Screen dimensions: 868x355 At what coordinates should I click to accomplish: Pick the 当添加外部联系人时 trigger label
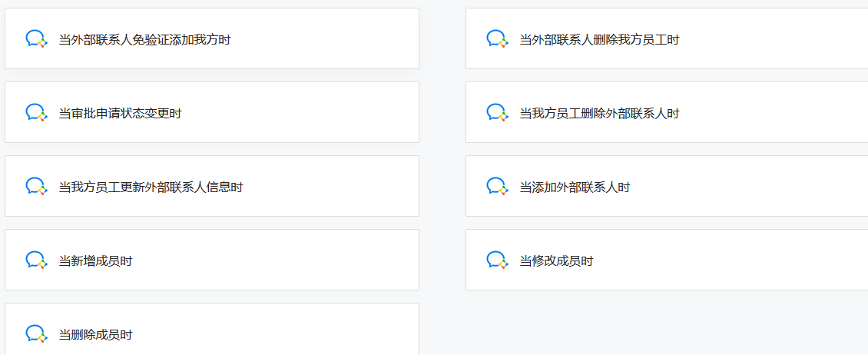pyautogui.click(x=575, y=187)
